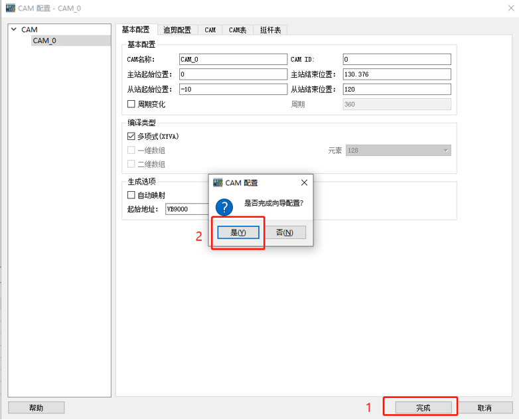The height and width of the screenshot is (420, 519).
Task: Uncheck the 多项式(XYVA) checkbox
Action: (x=131, y=136)
